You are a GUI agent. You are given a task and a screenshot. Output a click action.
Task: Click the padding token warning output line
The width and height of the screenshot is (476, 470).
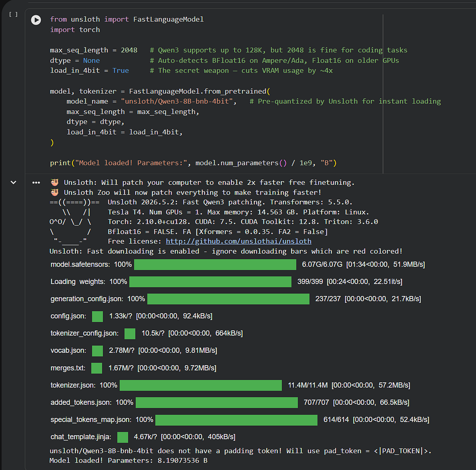(240, 451)
